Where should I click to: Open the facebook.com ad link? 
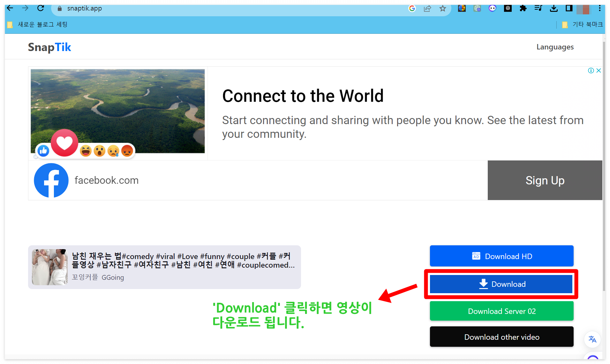click(x=107, y=180)
